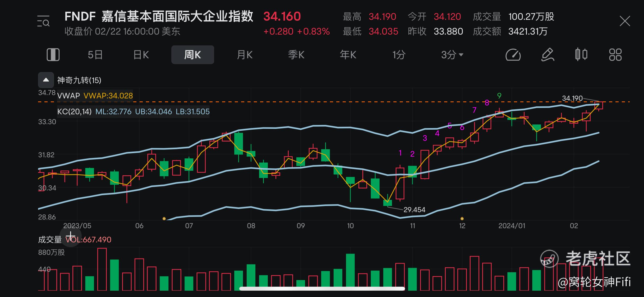Viewport: 644px width, 297px height.
Task: Switch to the 月K tab
Action: coord(245,55)
